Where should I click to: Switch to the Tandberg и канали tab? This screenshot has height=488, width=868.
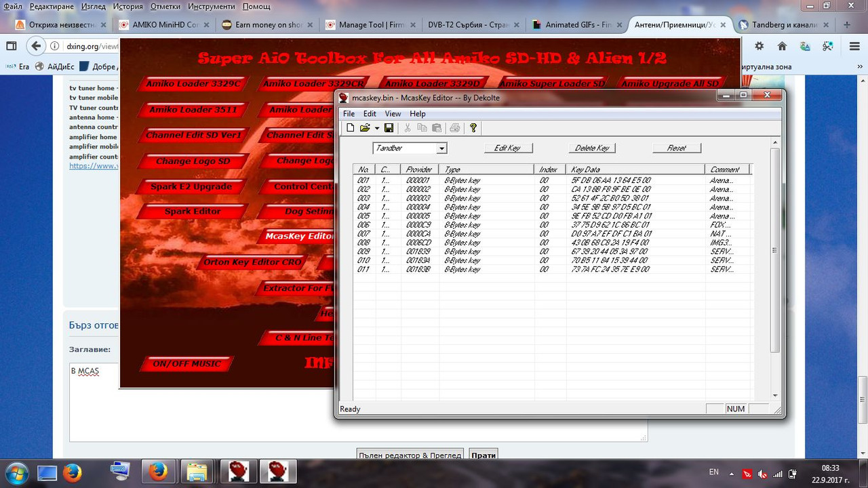(783, 25)
